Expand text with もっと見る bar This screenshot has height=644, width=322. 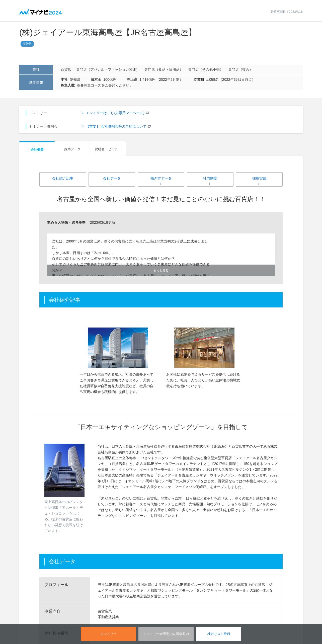[161, 270]
